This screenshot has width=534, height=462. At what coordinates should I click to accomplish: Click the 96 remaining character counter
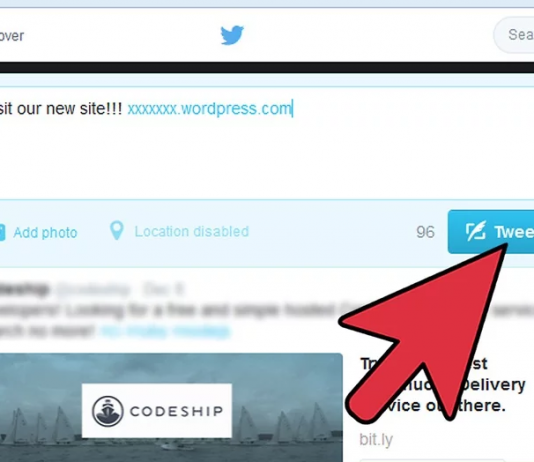(425, 232)
